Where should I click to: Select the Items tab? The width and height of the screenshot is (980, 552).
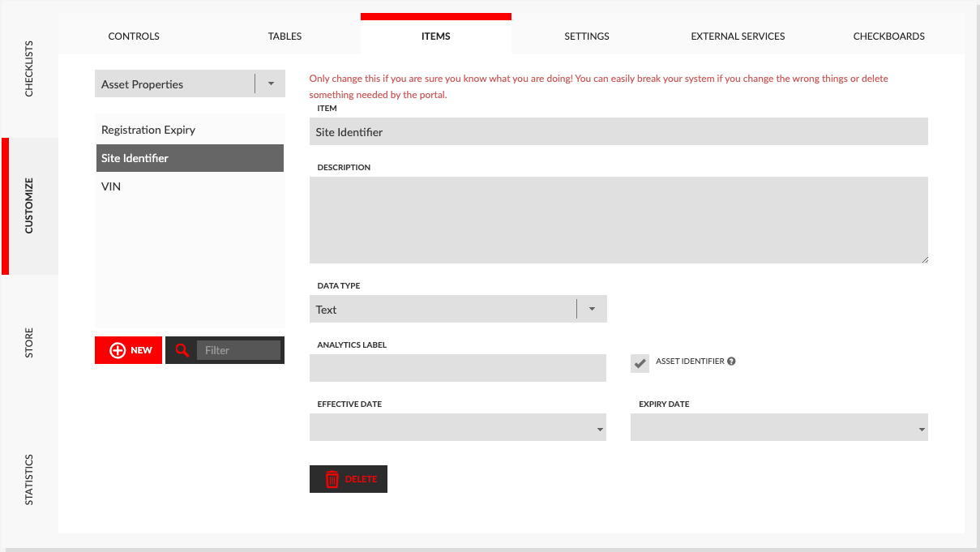[436, 36]
